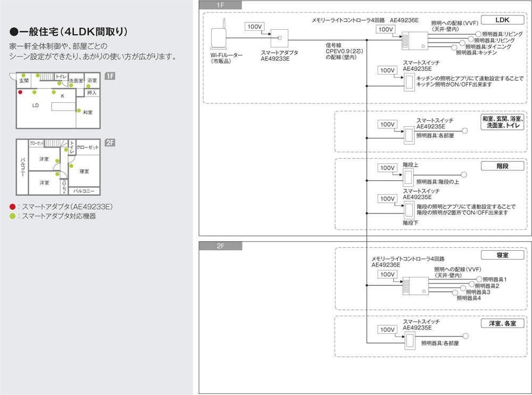Select 1F メモリーライトコントローラ4回路 AE49236E text
The height and width of the screenshot is (395, 532).
pos(365,20)
